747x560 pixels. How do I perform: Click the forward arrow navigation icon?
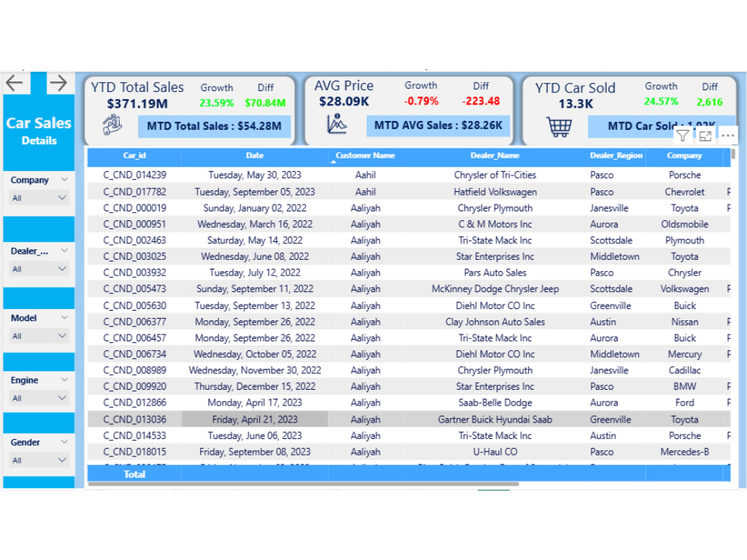point(58,83)
